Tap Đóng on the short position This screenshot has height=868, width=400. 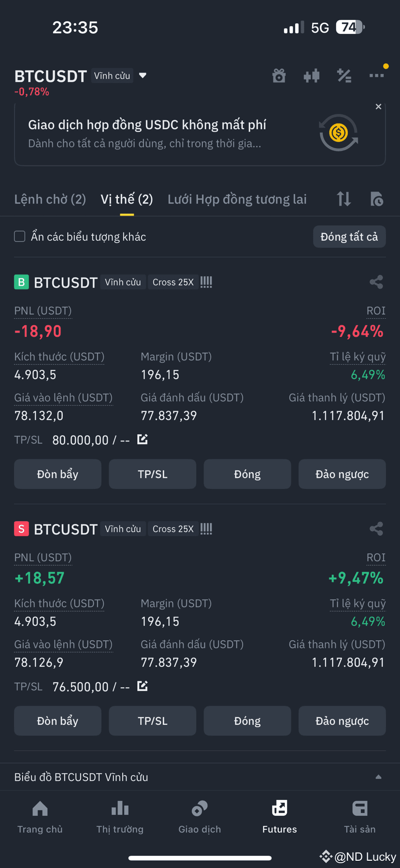tap(247, 721)
